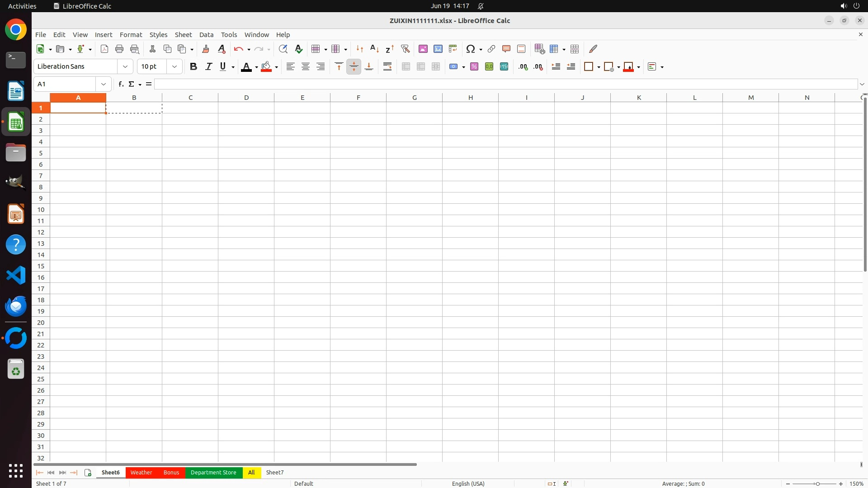The height and width of the screenshot is (488, 868).
Task: Click the Function Wizard icon
Action: coord(121,84)
